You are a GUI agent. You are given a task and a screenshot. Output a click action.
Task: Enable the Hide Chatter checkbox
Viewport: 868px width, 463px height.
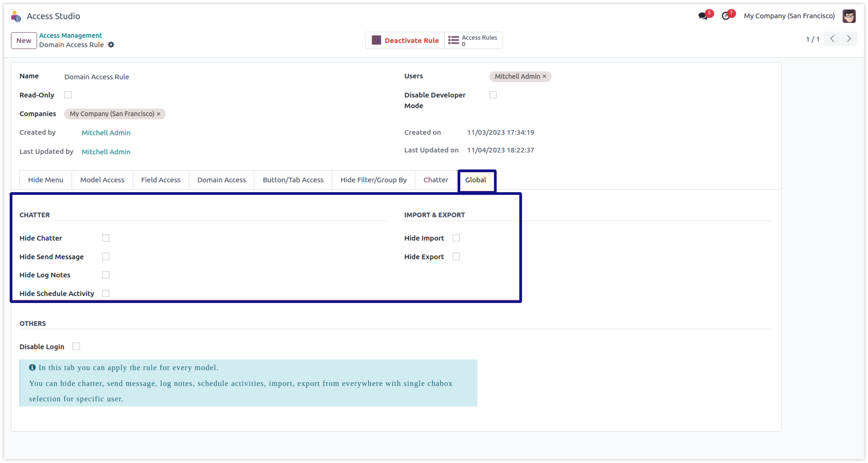pos(106,238)
